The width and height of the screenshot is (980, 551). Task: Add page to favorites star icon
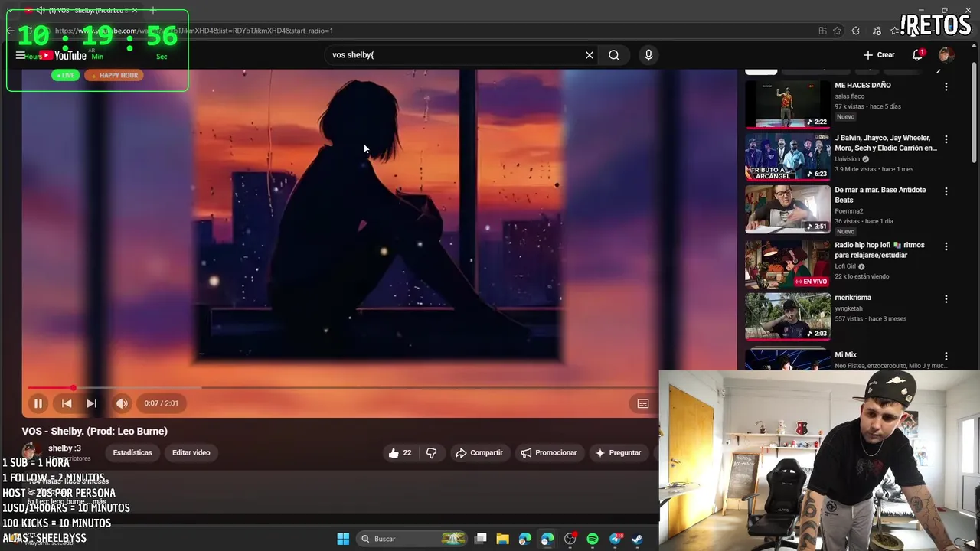[x=837, y=31]
